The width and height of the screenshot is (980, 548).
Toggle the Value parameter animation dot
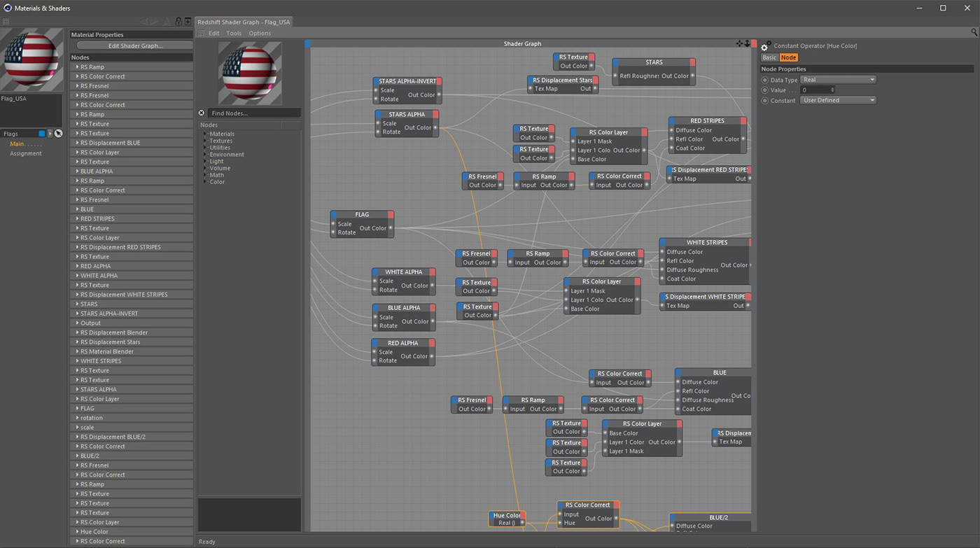(x=764, y=90)
